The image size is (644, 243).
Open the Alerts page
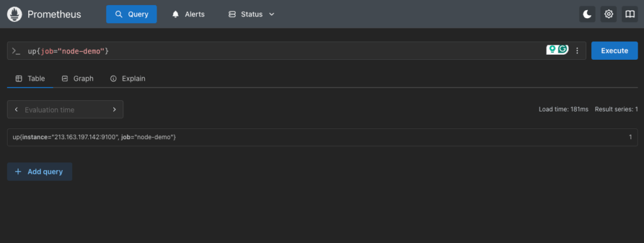(189, 14)
